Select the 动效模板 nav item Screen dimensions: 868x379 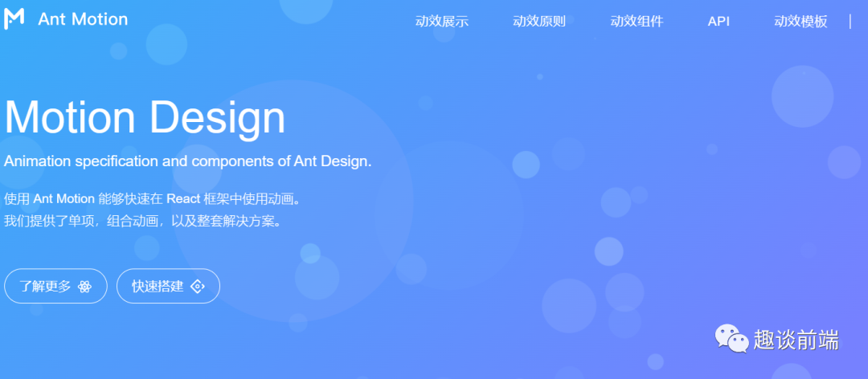tap(800, 22)
